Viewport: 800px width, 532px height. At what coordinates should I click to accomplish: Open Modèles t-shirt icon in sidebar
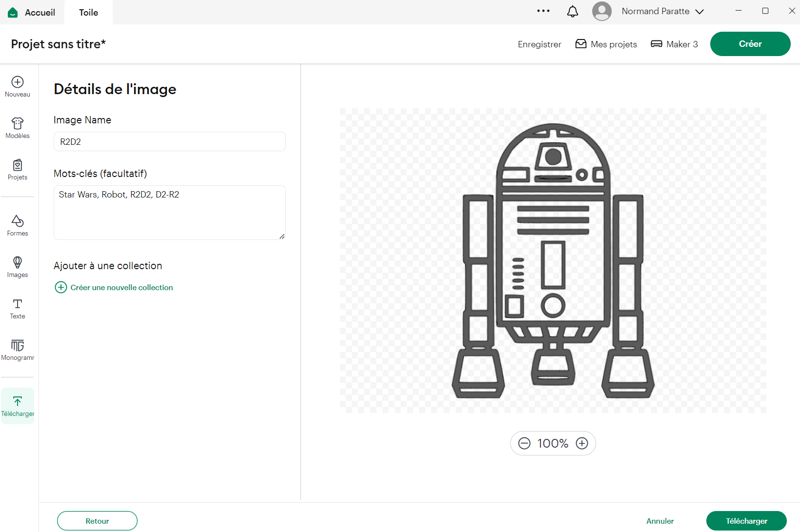tap(18, 124)
